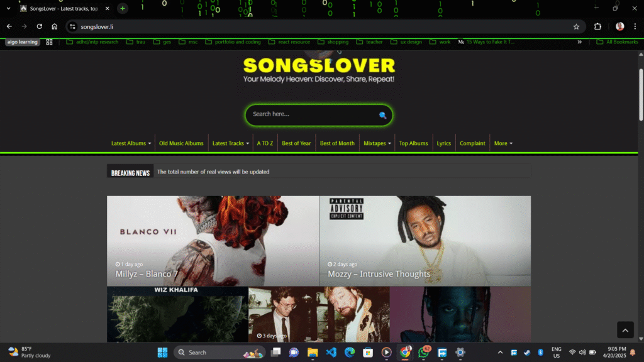Open Best of Year
This screenshot has width=644, height=362.
296,143
